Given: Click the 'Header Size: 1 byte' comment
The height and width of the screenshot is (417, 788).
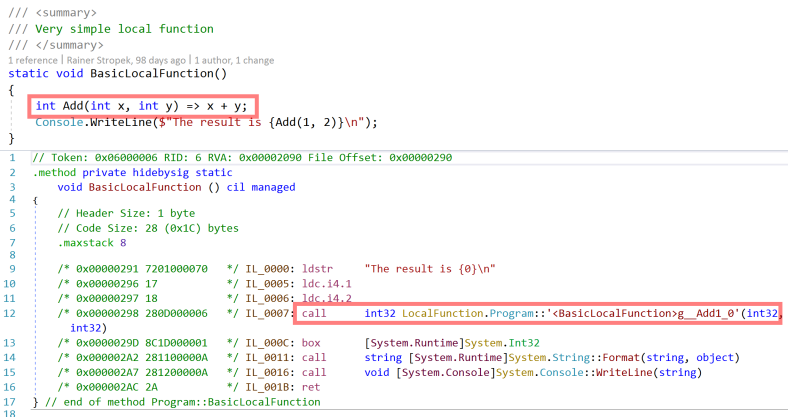Looking at the screenshot, I should coord(126,214).
